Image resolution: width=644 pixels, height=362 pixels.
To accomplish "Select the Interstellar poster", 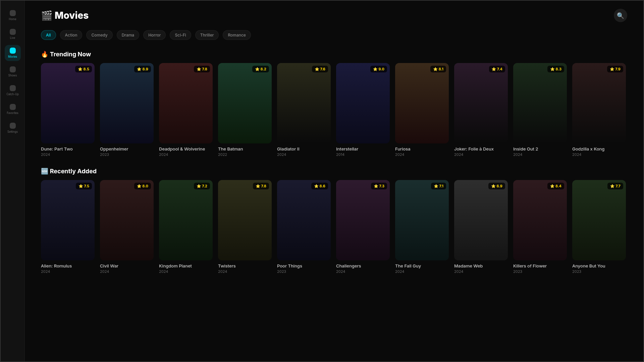I will tap(363, 103).
